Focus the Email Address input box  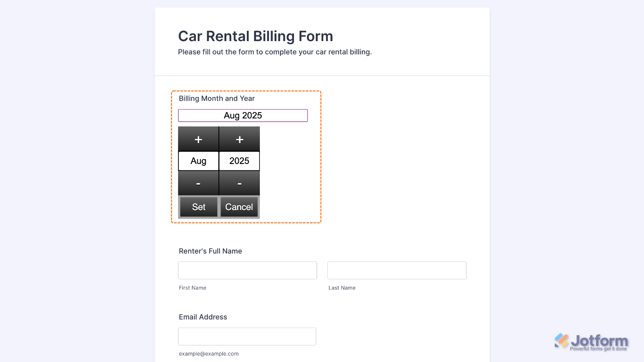point(247,337)
